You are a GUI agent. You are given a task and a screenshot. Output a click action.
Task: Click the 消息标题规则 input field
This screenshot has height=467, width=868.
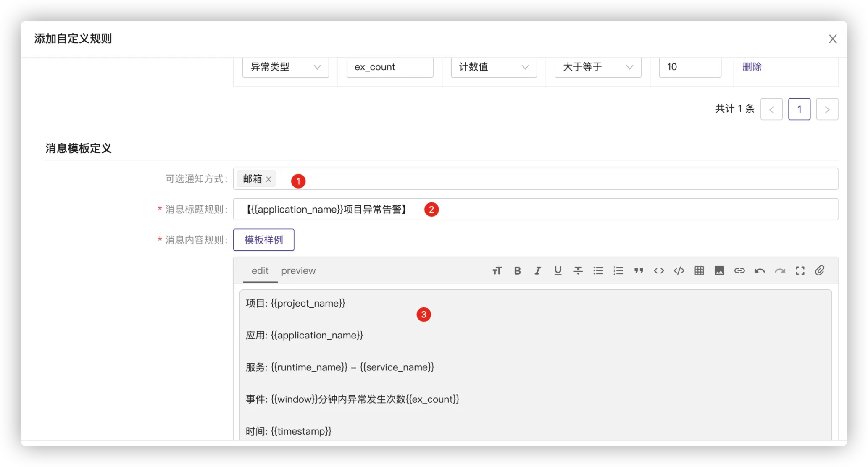pyautogui.click(x=588, y=209)
